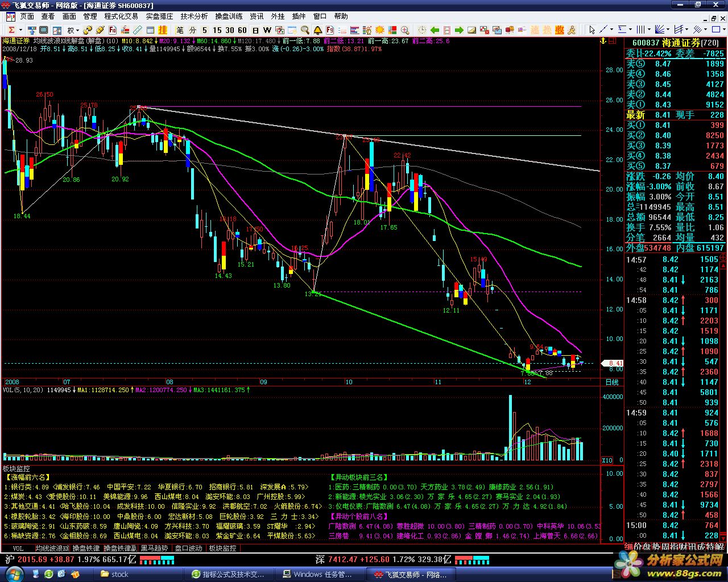Open the Windows 任务管理器 taskbar button
Screen dimensions: 728x582
click(318, 574)
